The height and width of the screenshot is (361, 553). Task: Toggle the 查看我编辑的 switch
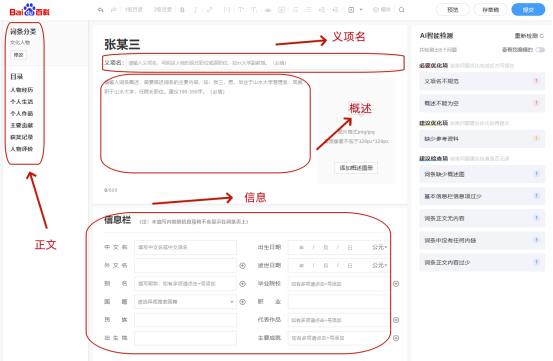coord(540,50)
